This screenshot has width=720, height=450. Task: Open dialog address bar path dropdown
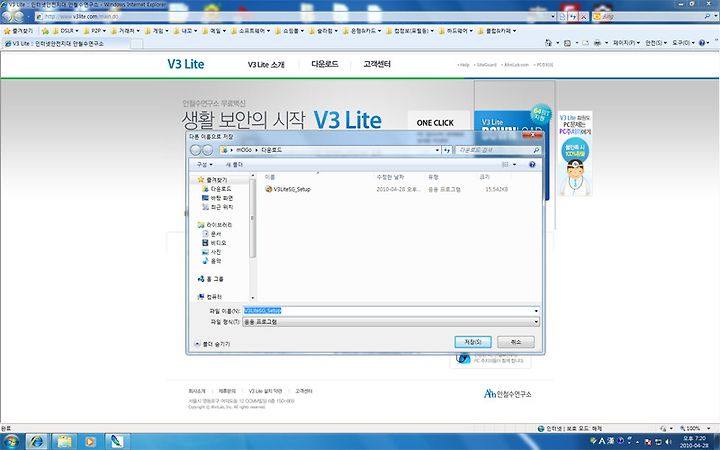point(437,150)
